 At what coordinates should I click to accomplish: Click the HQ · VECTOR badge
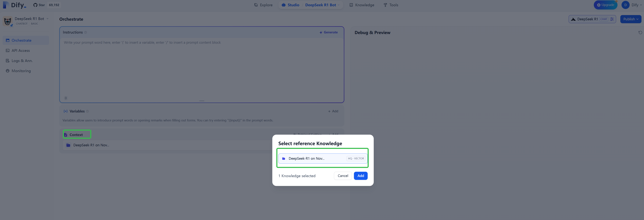coord(356,159)
